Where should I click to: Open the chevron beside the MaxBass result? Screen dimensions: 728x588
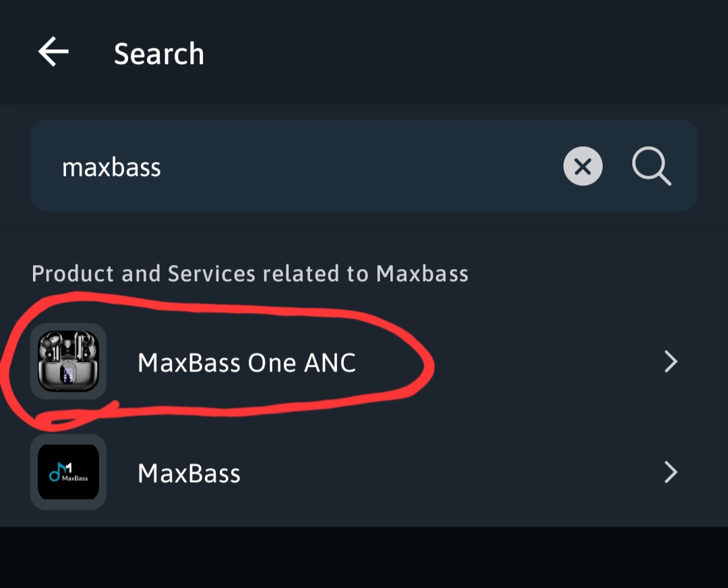click(x=671, y=472)
